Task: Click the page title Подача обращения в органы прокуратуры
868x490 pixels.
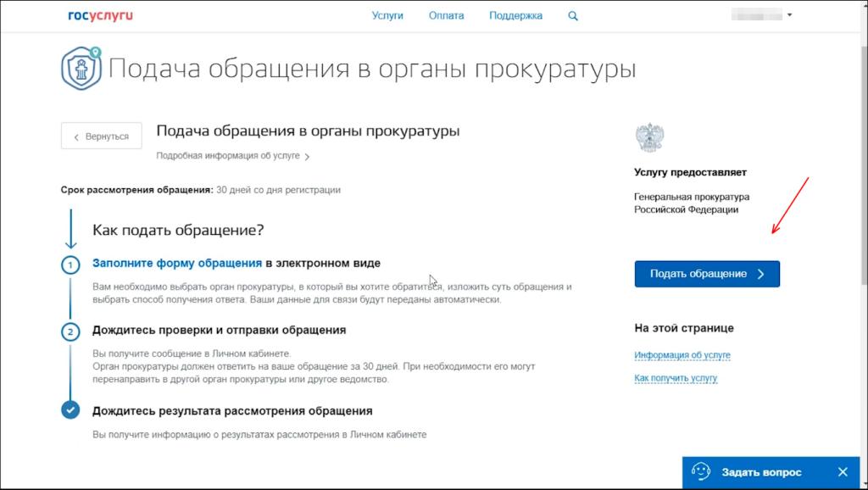Action: point(372,69)
